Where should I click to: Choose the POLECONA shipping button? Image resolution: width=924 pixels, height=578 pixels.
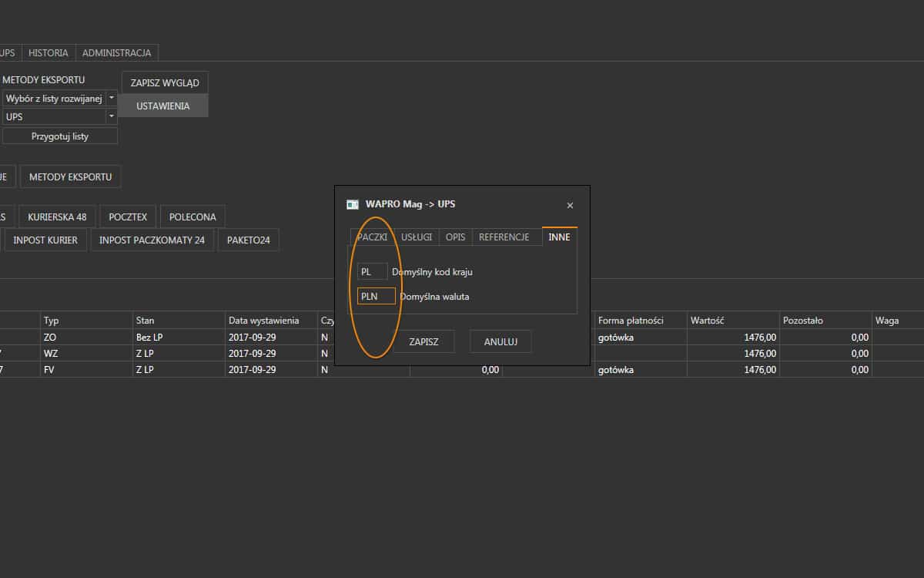coord(192,217)
